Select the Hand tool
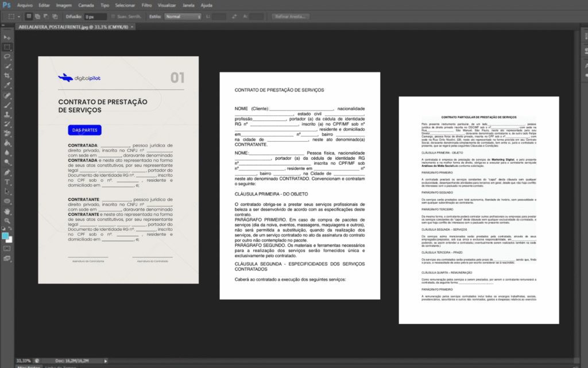The width and height of the screenshot is (588, 368). pos(7,211)
